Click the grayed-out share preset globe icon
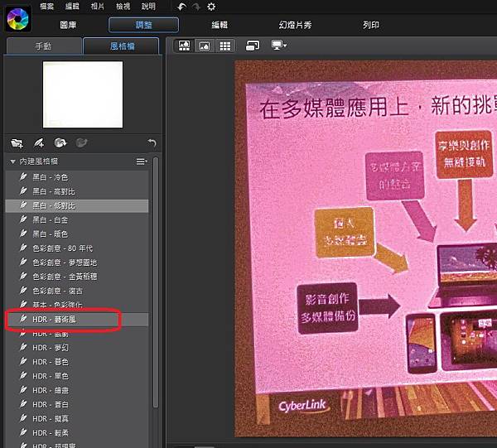Screen dimensions: 497x448 [81, 143]
